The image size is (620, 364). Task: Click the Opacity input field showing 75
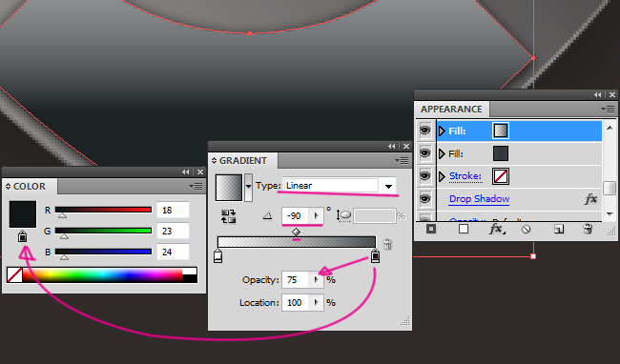(x=296, y=279)
